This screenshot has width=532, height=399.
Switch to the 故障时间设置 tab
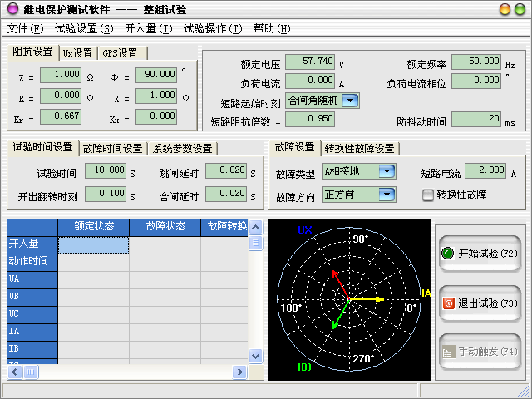click(112, 149)
